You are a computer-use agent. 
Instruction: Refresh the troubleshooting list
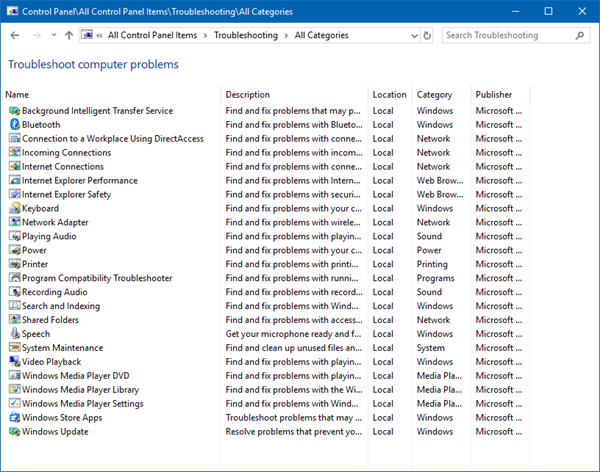(x=428, y=35)
